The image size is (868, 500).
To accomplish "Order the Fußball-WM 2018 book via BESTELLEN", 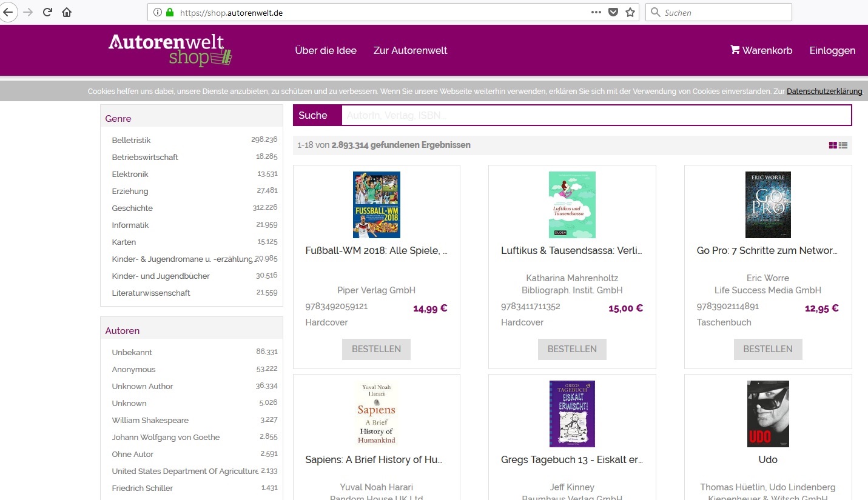I will tap(376, 349).
